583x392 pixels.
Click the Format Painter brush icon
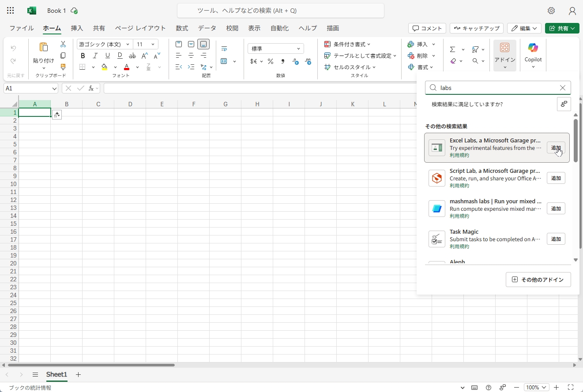pos(63,67)
